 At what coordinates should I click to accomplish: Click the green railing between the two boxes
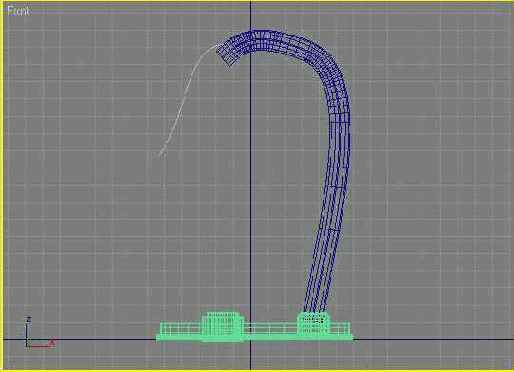coord(271,328)
